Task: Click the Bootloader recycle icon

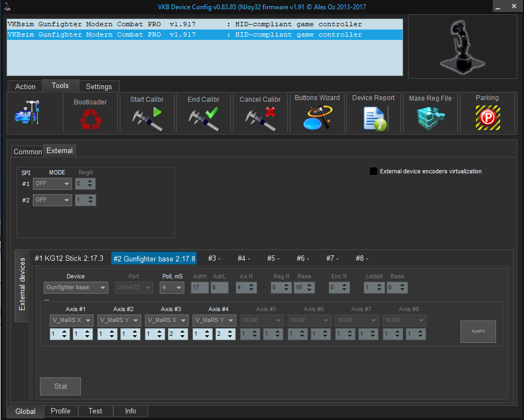Action: (90, 119)
